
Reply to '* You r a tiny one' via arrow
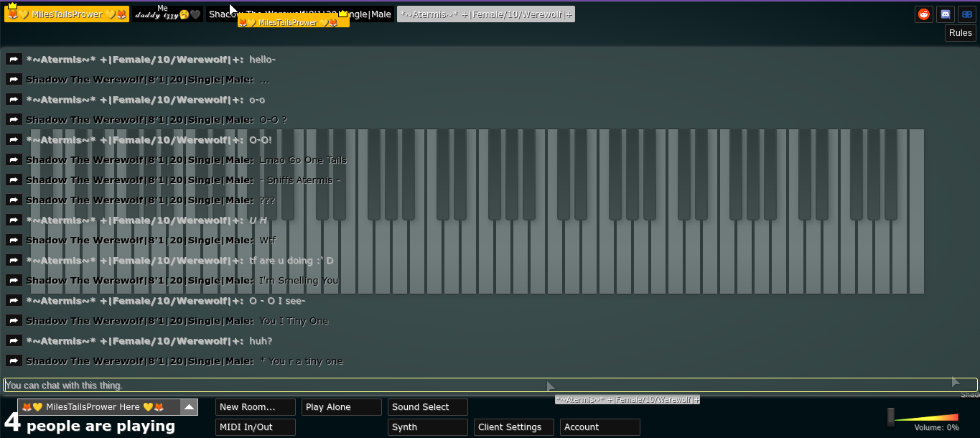click(14, 361)
